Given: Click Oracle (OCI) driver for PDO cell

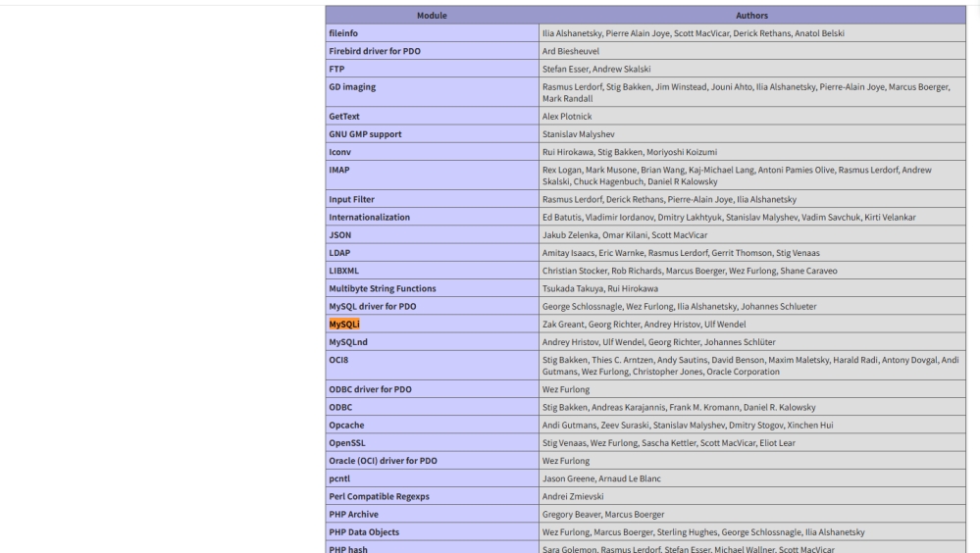Looking at the screenshot, I should 432,461.
